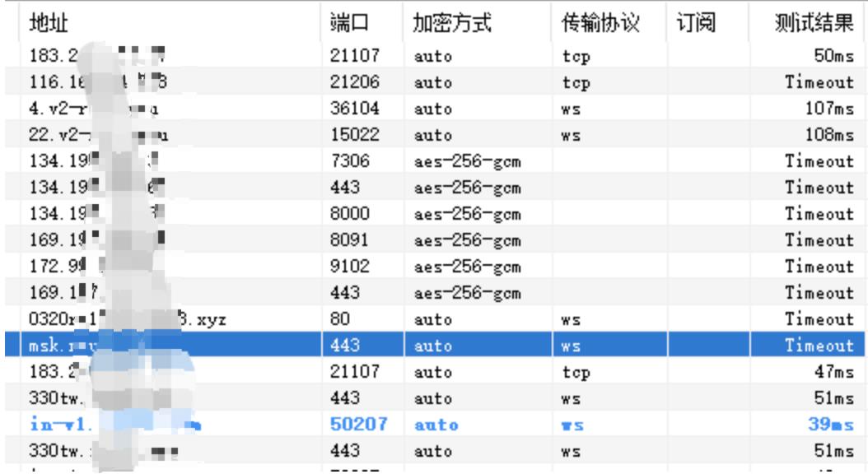Select the 22.v2 server with 108ms result

165,133
